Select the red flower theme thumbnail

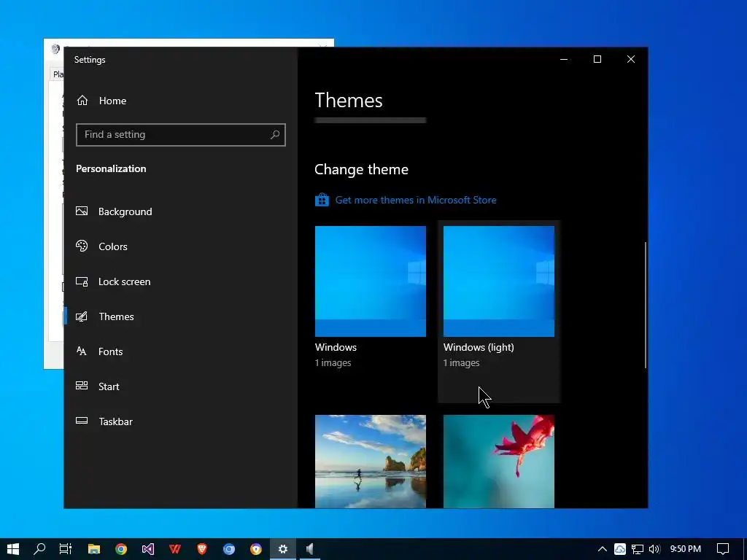(499, 462)
